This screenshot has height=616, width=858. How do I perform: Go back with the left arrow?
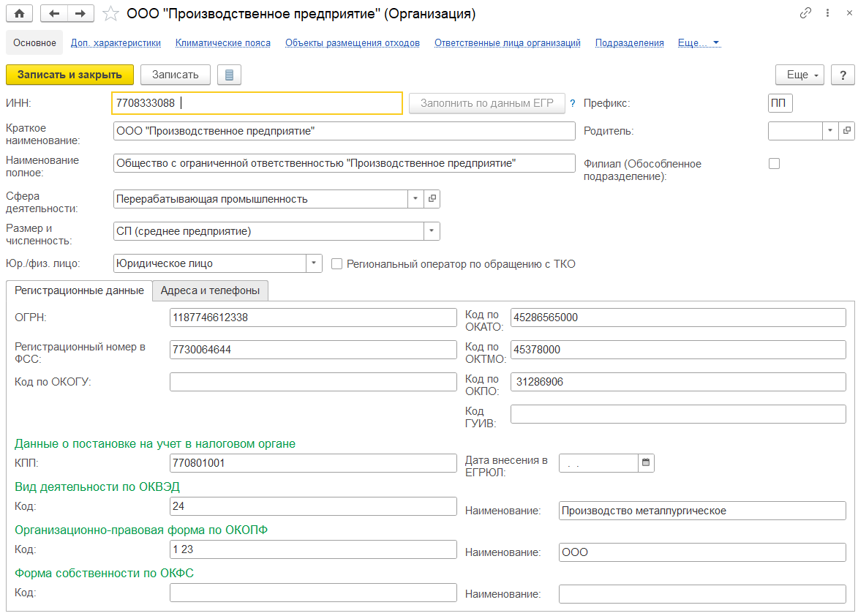click(x=55, y=13)
